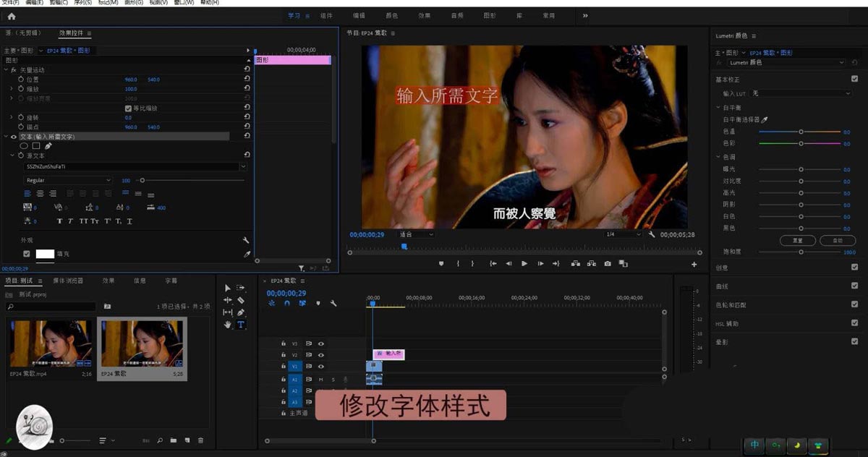Select the Razor tool
868x457 pixels.
241,300
